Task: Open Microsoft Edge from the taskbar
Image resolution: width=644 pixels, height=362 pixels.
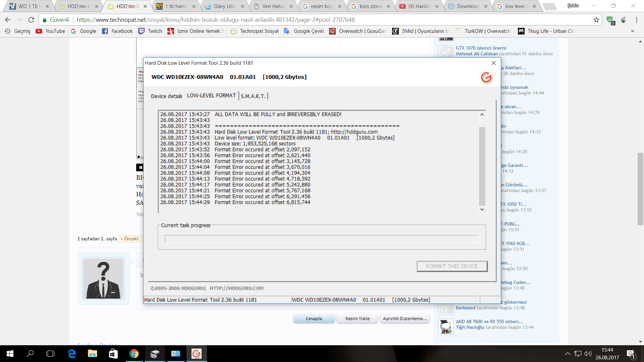Action: (72, 354)
